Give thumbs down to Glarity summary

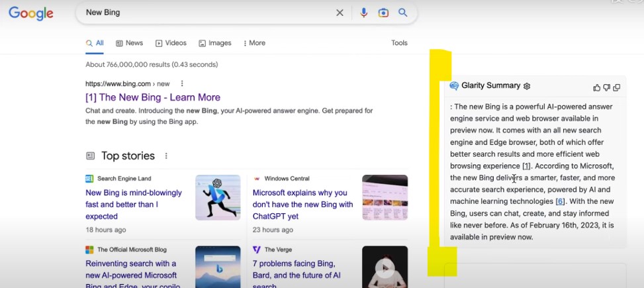pos(606,87)
